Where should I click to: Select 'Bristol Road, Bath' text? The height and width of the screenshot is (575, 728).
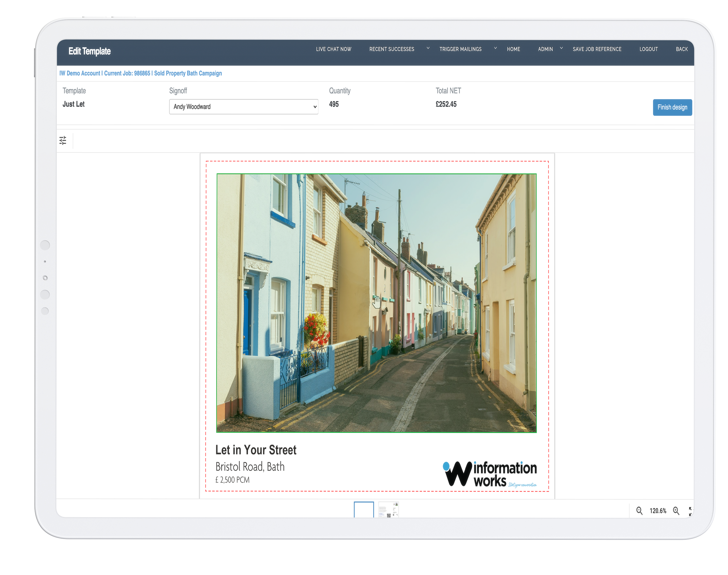[x=250, y=467]
